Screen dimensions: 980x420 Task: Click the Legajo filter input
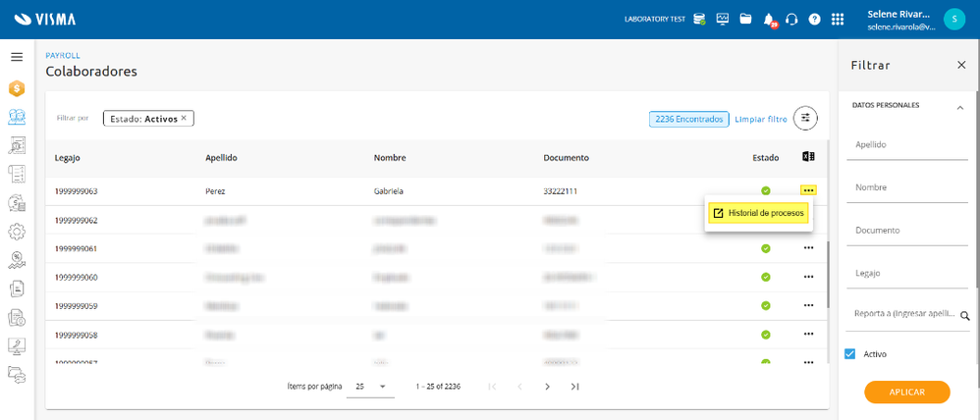[x=907, y=273]
